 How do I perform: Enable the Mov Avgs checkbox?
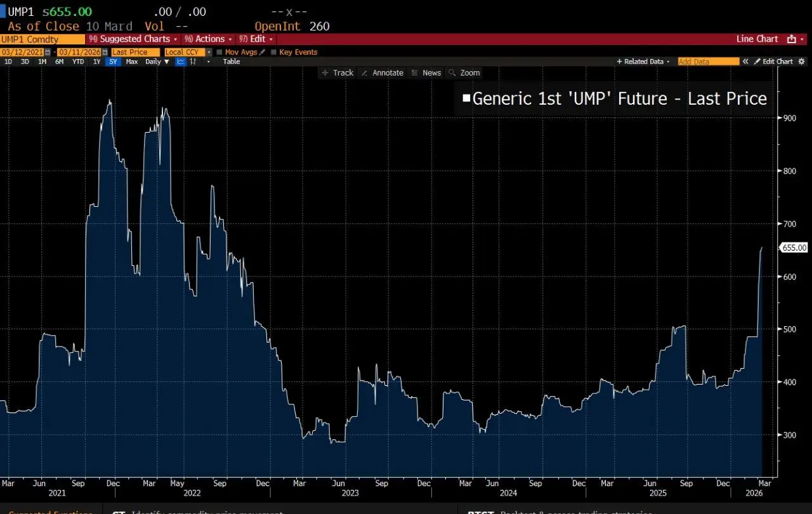pos(219,52)
